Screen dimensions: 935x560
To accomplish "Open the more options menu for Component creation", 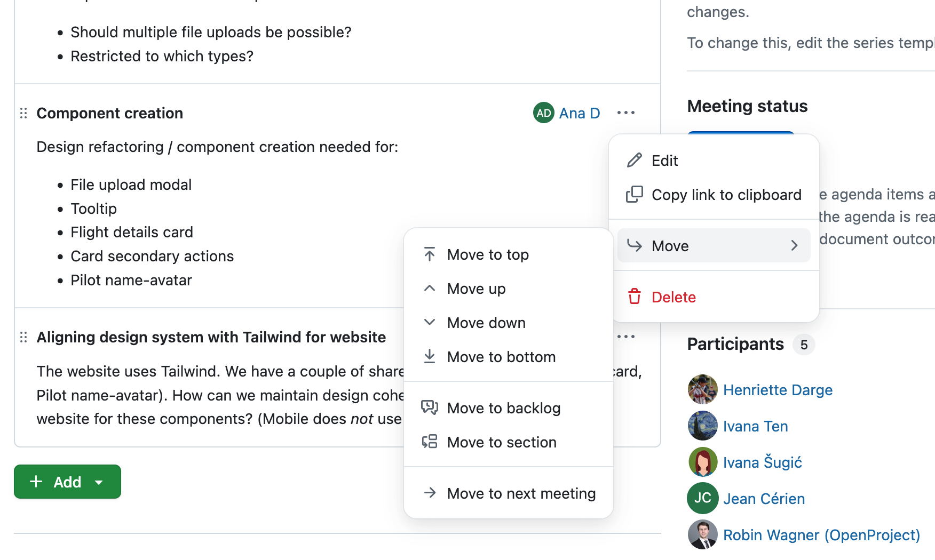I will coord(626,113).
